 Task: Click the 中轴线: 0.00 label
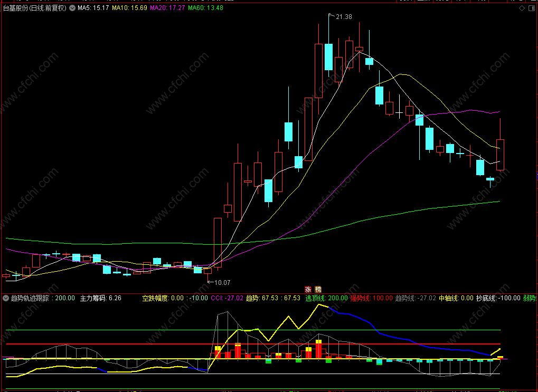(x=456, y=298)
